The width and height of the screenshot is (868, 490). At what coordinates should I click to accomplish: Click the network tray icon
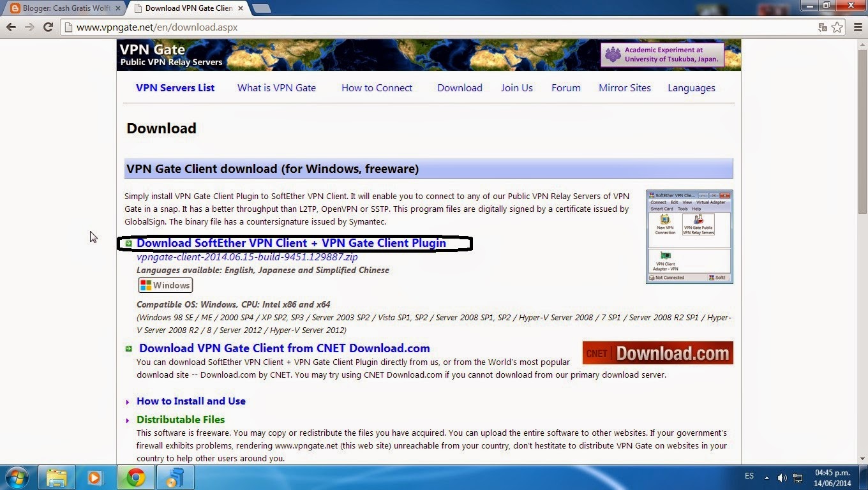click(798, 477)
